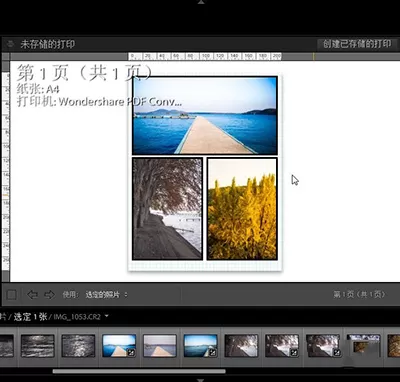Select the tree path thumbnail without a badge
The height and width of the screenshot is (382, 400).
point(241,346)
